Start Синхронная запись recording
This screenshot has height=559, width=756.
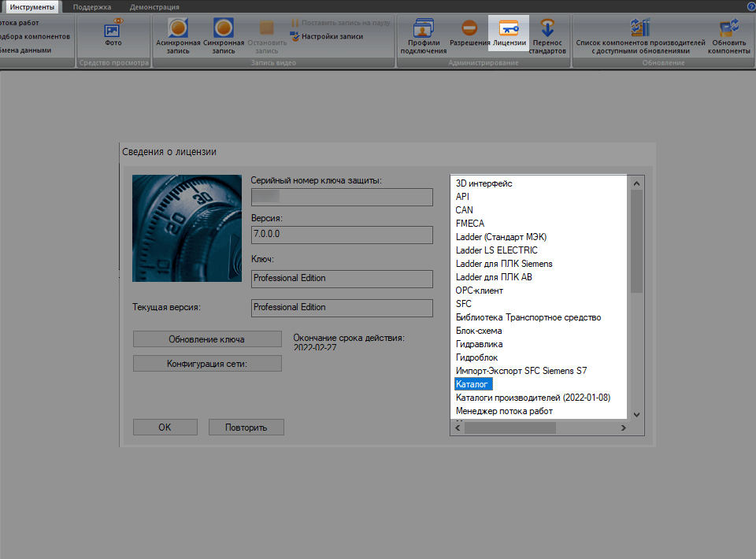[224, 29]
